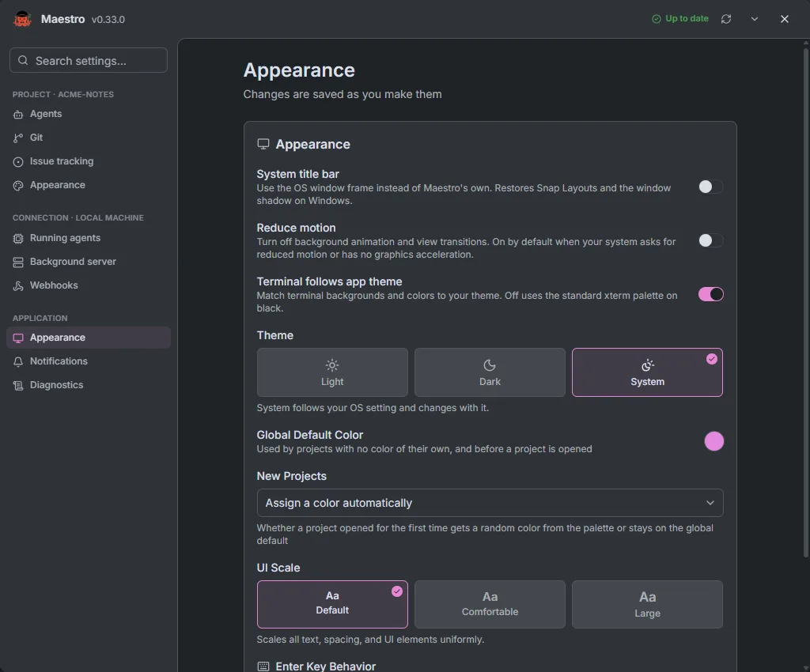
Task: Click the monitor icon for application Appearance
Action: point(18,338)
